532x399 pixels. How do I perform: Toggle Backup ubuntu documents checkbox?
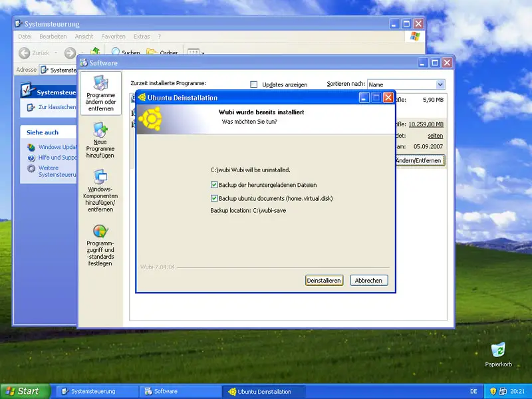click(x=214, y=198)
